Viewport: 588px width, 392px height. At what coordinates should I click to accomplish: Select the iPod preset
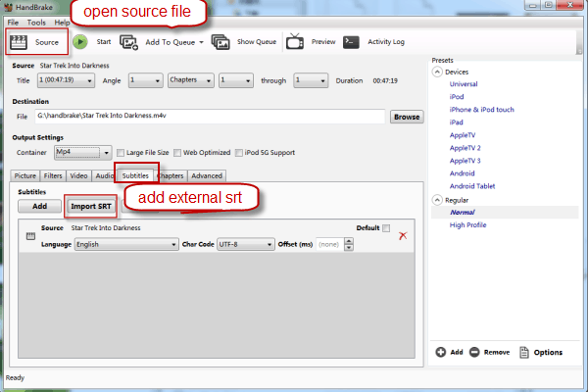457,97
